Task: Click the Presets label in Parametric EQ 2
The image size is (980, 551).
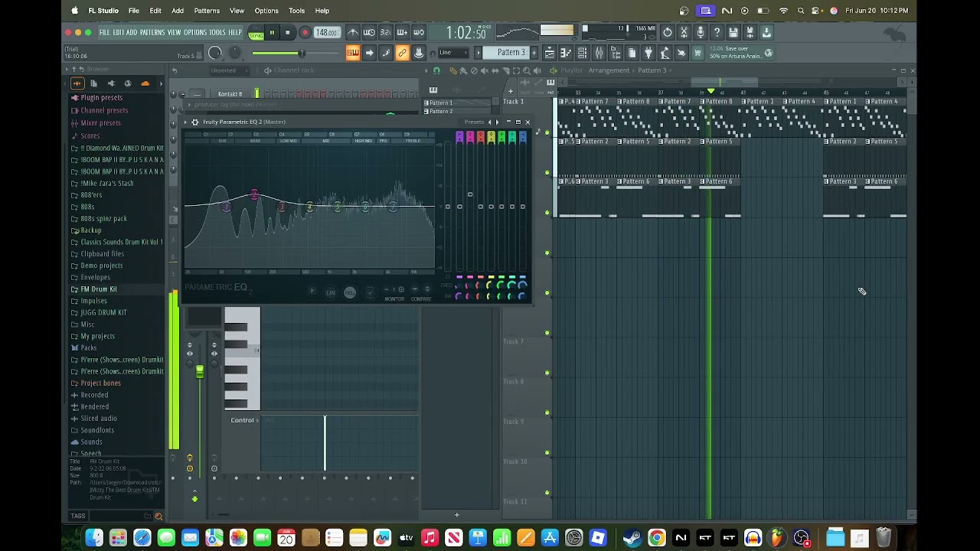Action: (474, 122)
